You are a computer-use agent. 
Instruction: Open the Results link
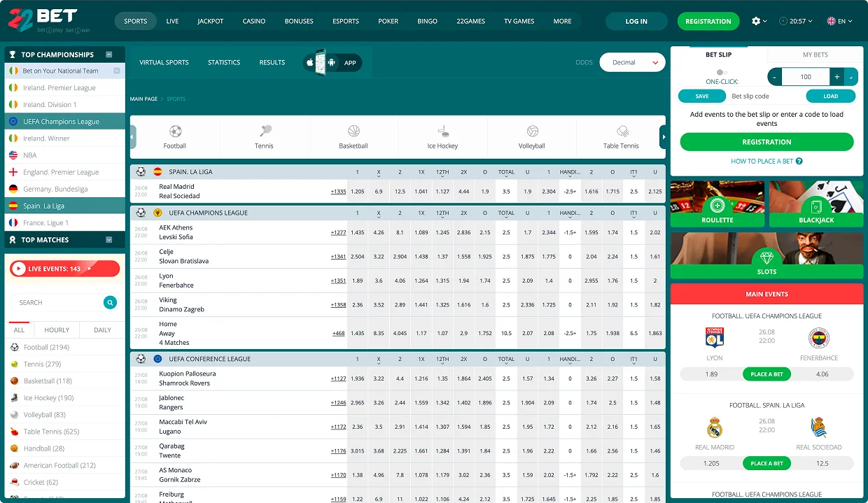coord(272,62)
